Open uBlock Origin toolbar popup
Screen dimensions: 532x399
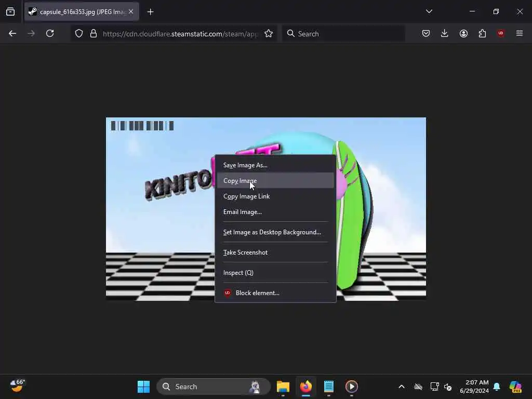pos(501,33)
